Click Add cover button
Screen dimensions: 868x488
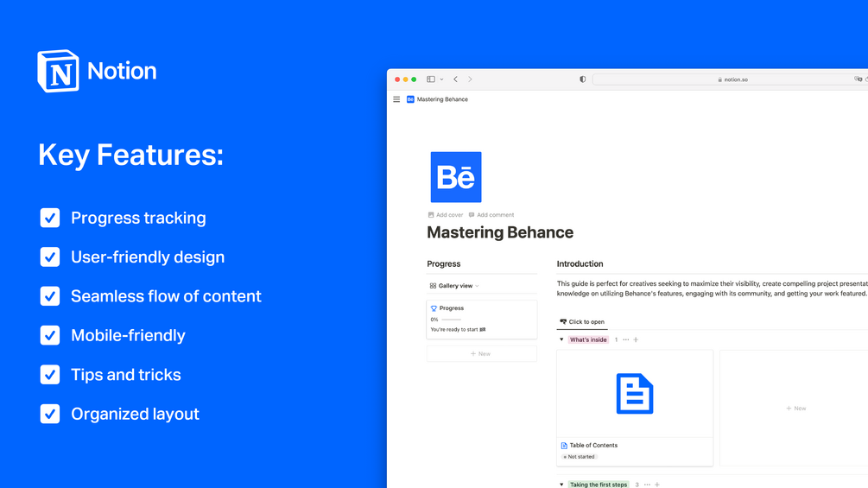(x=446, y=215)
